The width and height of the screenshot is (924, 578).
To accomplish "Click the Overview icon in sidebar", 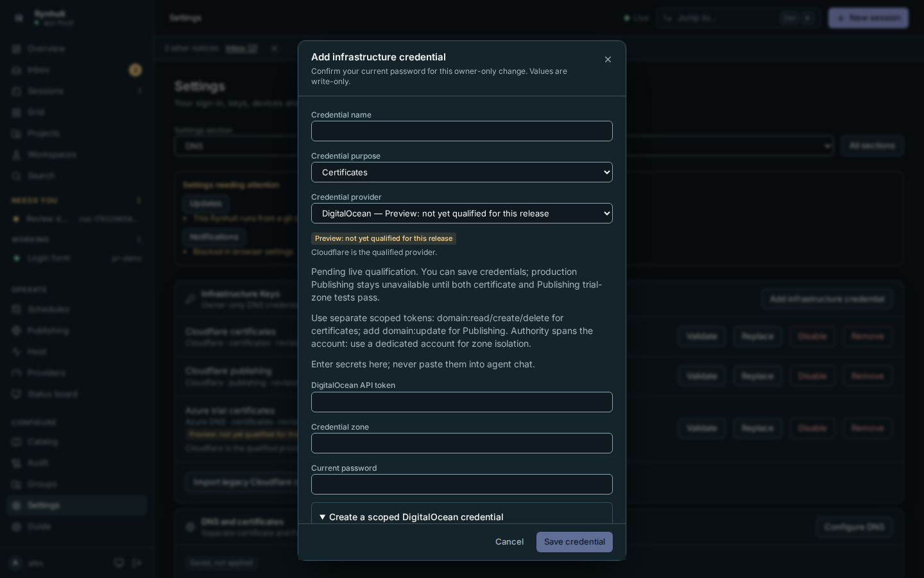I will coord(17,49).
